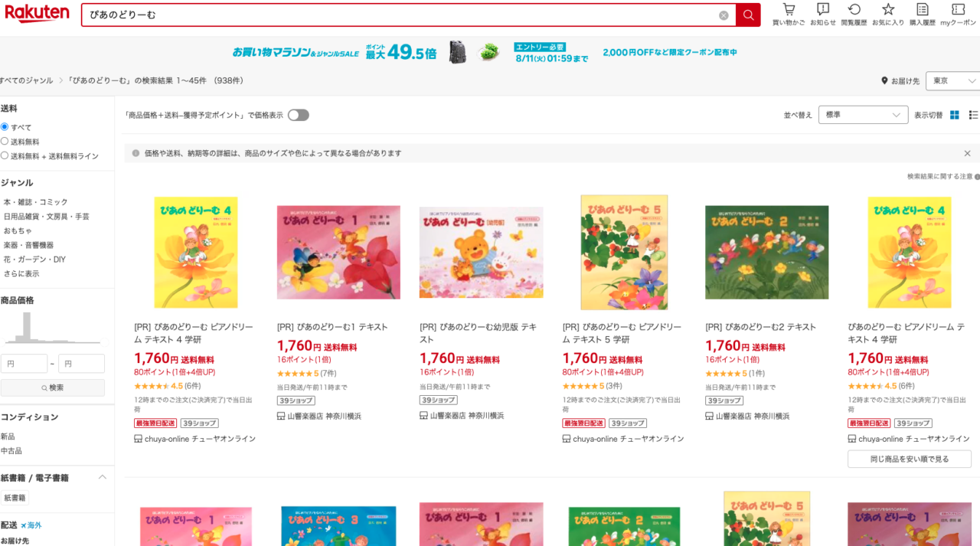Expand more genres with さらに表示

pos(21,273)
